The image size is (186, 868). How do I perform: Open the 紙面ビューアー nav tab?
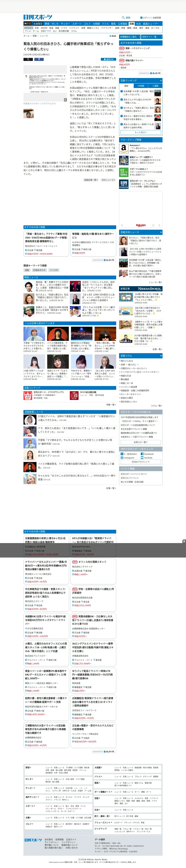151,24
